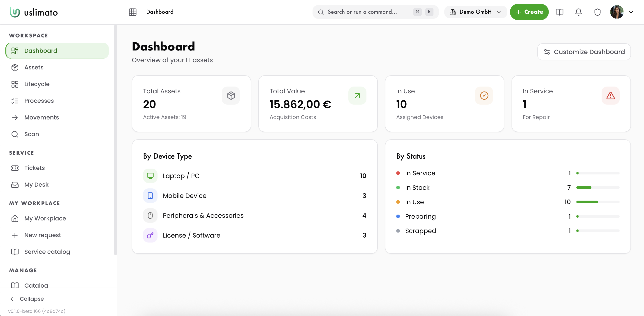Screen dimensions: 644x316
Task: Open Scan in the sidebar
Action: (57, 134)
